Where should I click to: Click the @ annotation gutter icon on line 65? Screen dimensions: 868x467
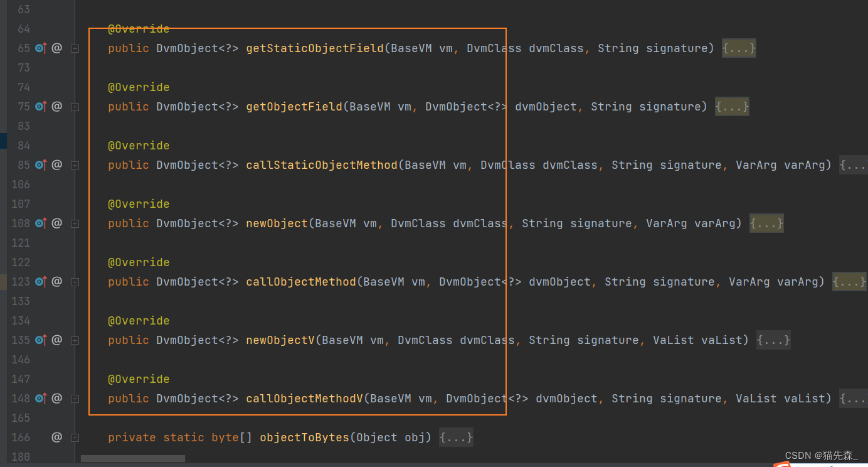pos(56,48)
